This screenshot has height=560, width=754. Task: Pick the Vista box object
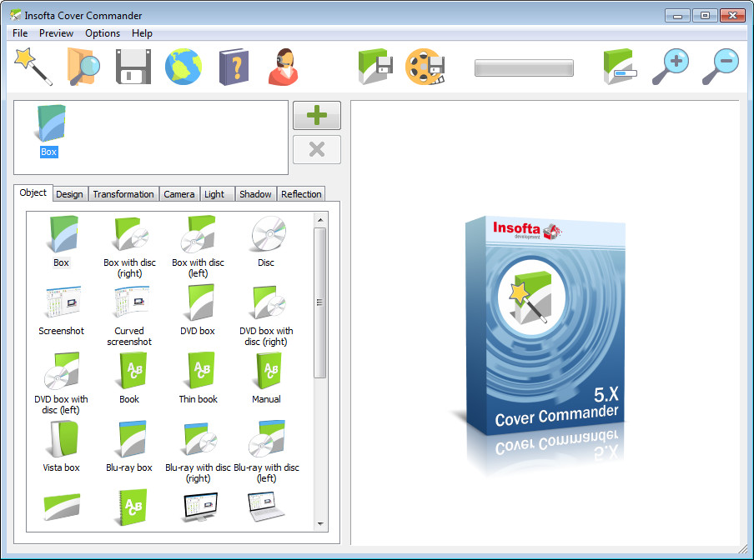click(62, 447)
